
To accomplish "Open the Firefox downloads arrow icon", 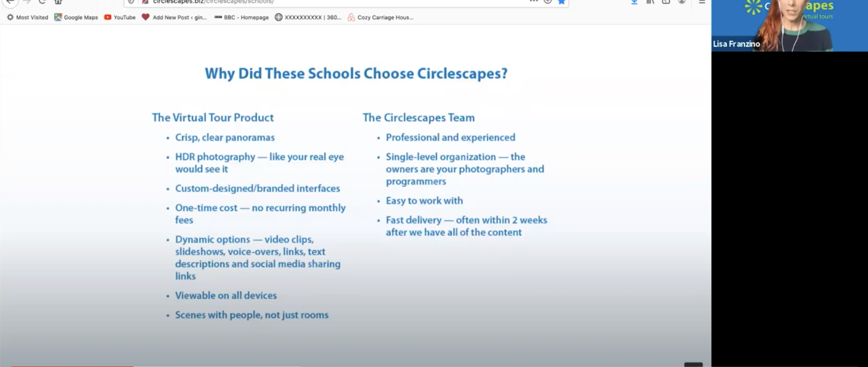I will tap(634, 2).
